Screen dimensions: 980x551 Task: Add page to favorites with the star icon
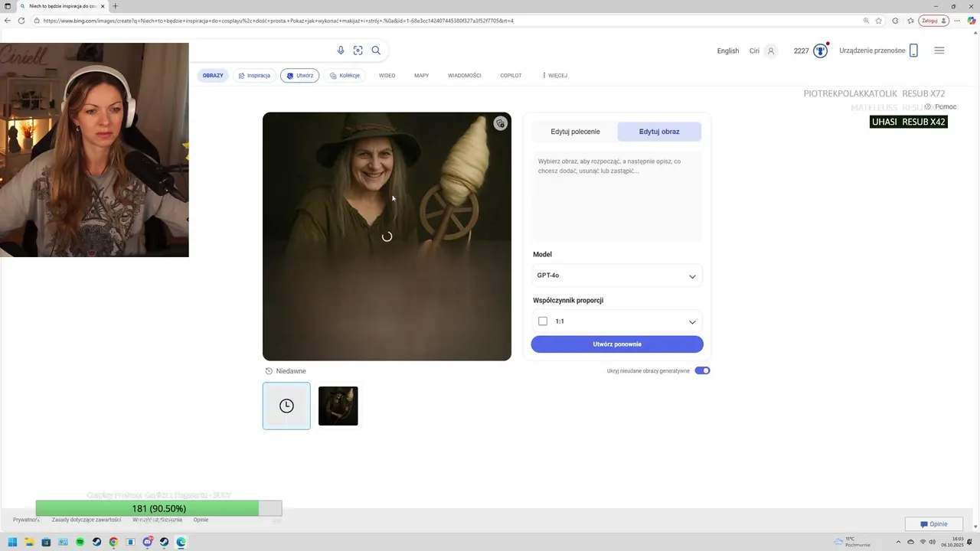coord(878,21)
